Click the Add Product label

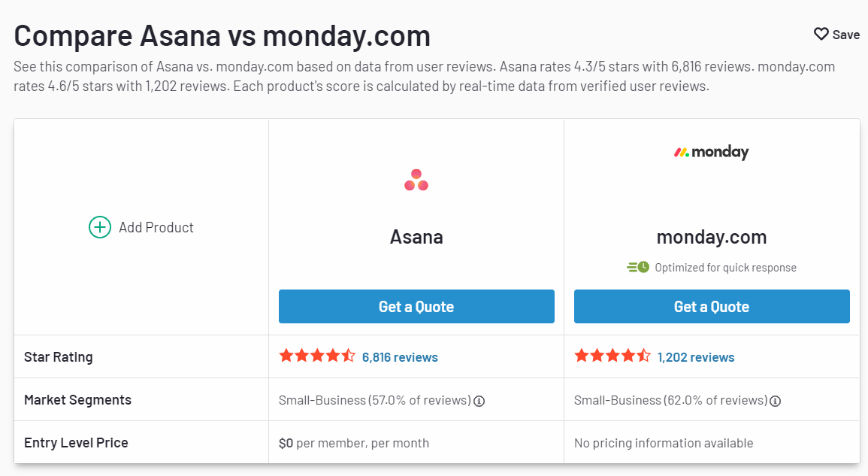pos(156,228)
